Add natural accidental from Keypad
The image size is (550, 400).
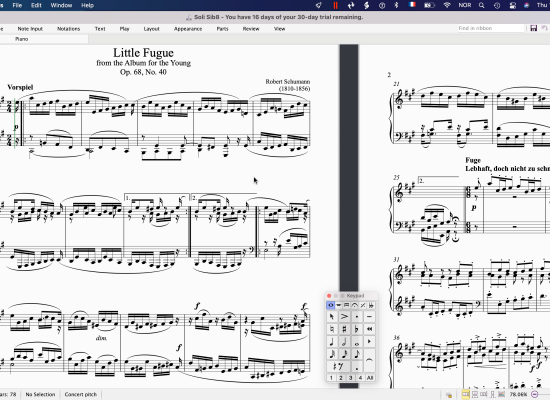(x=332, y=329)
